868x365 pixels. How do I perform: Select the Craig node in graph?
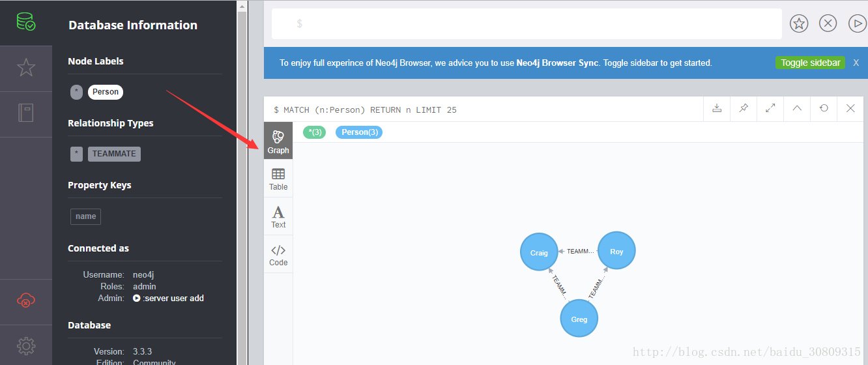[539, 252]
